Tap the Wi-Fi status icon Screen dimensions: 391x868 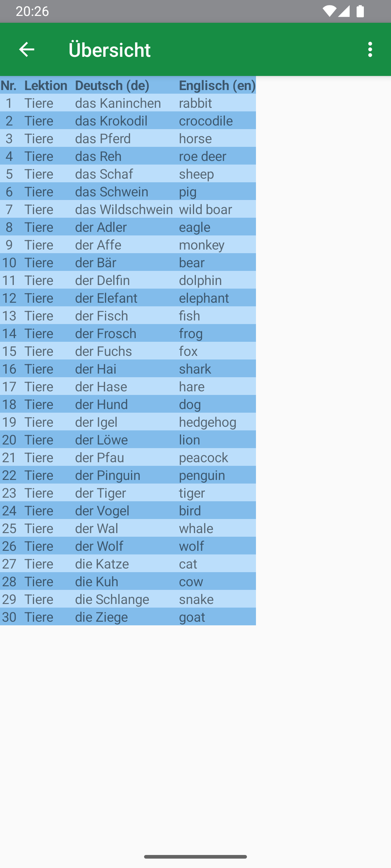(329, 11)
